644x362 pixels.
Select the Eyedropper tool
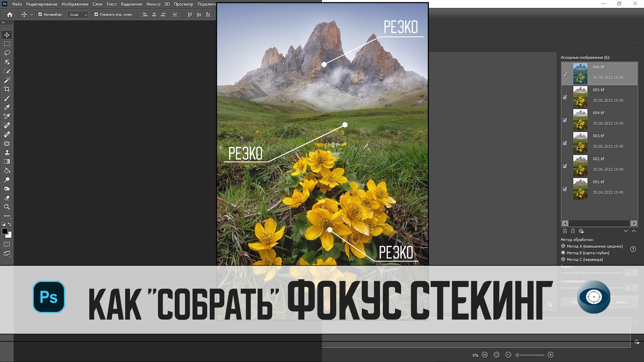[x=7, y=107]
